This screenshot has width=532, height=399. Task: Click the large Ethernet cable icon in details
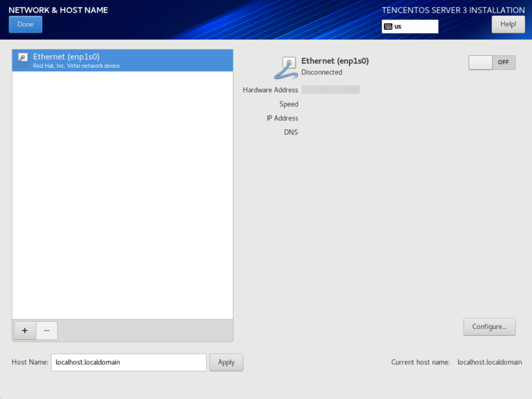(x=286, y=68)
